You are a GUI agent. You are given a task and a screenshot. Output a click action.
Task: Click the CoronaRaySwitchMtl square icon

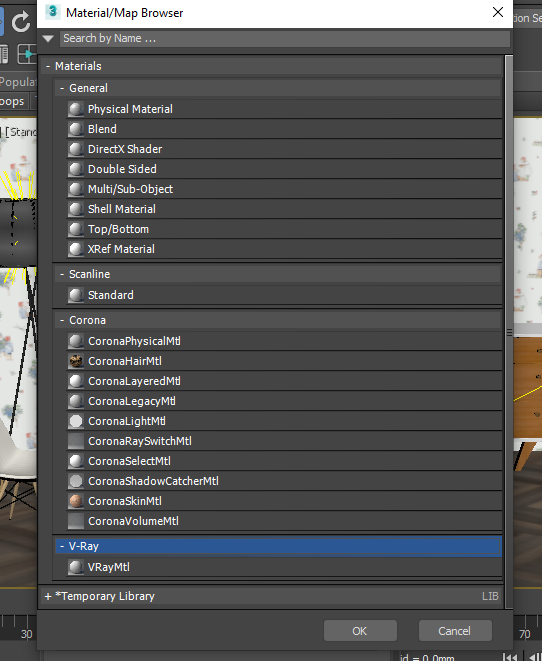coord(76,441)
